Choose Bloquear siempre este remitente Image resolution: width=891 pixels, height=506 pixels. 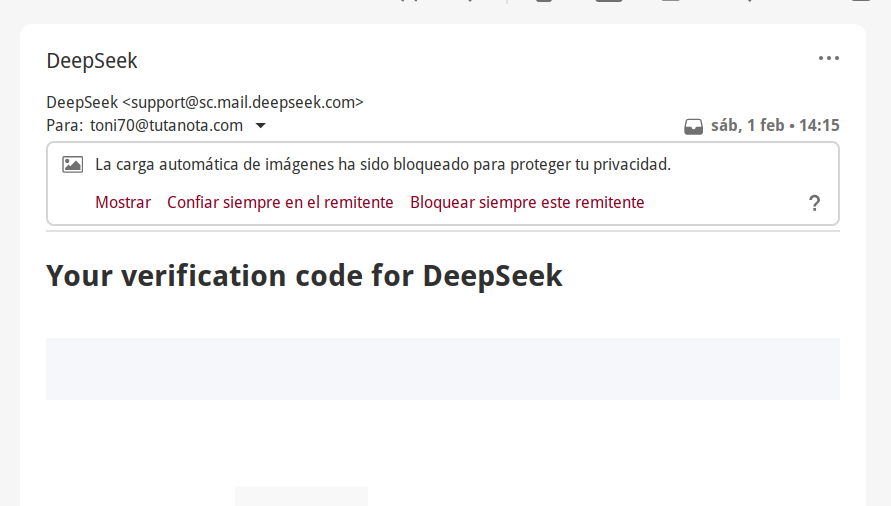(527, 202)
